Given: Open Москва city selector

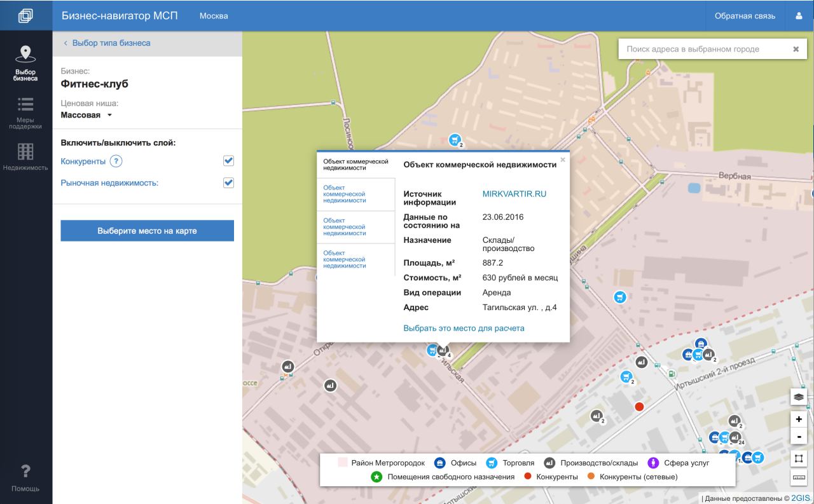Looking at the screenshot, I should pos(214,16).
